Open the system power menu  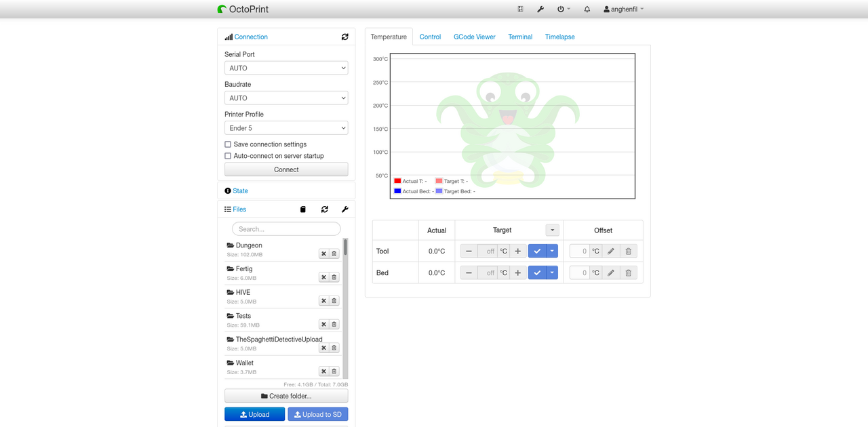click(x=564, y=9)
